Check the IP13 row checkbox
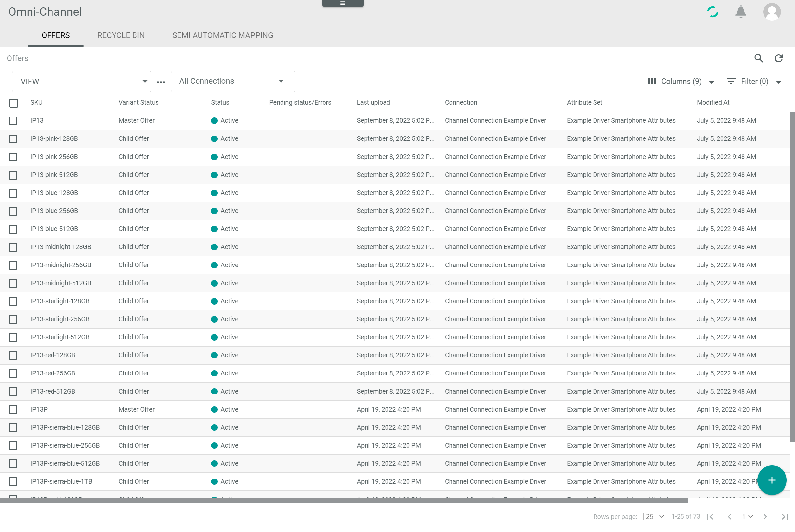 [x=13, y=121]
